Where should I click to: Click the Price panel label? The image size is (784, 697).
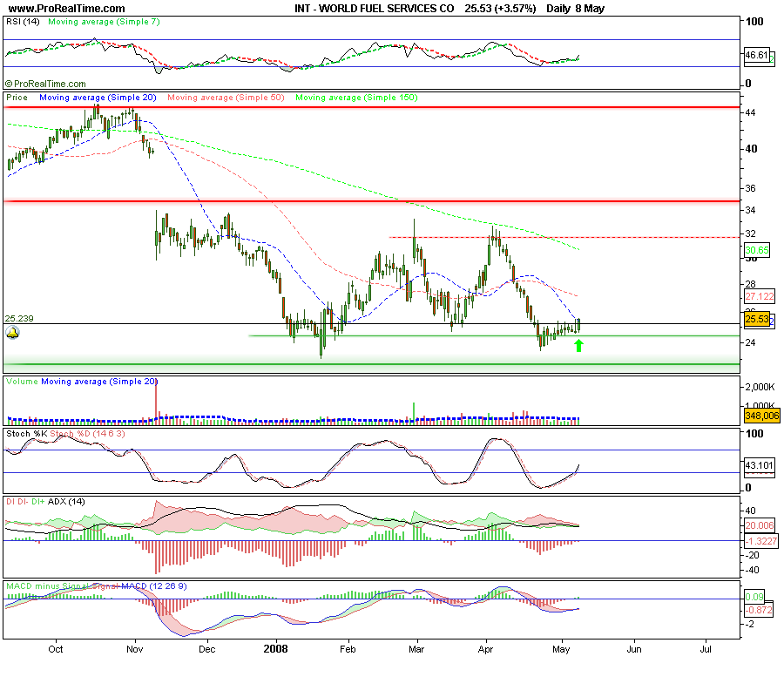[17, 98]
